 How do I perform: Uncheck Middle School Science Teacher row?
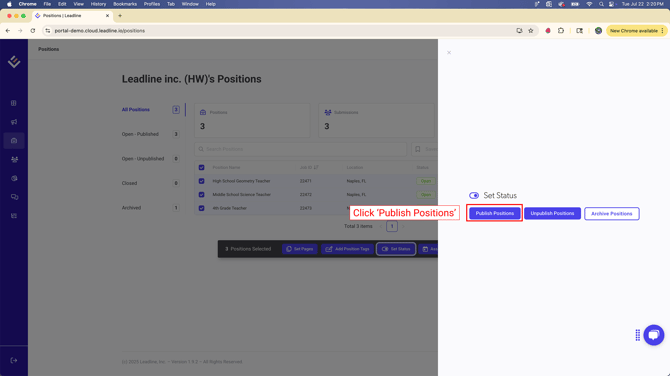201,194
